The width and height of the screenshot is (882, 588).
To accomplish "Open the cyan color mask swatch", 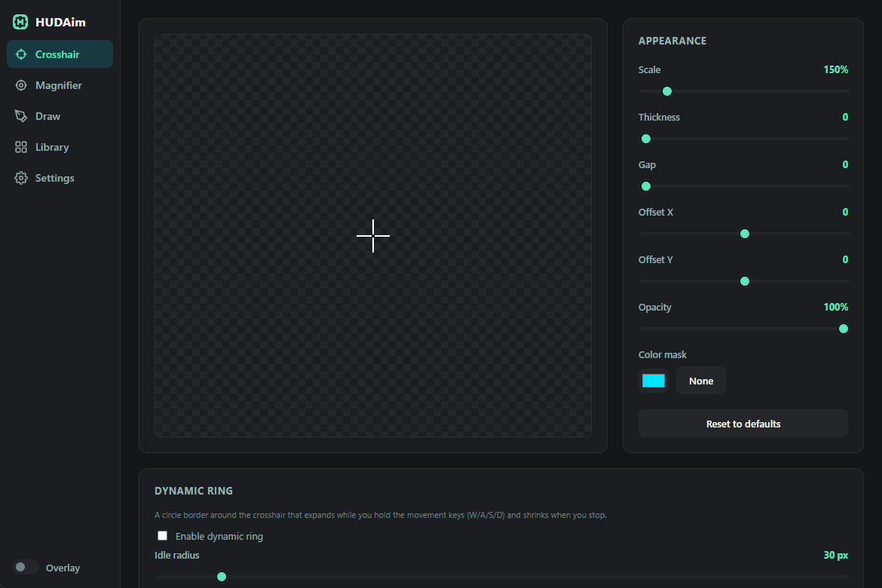I will coord(654,381).
